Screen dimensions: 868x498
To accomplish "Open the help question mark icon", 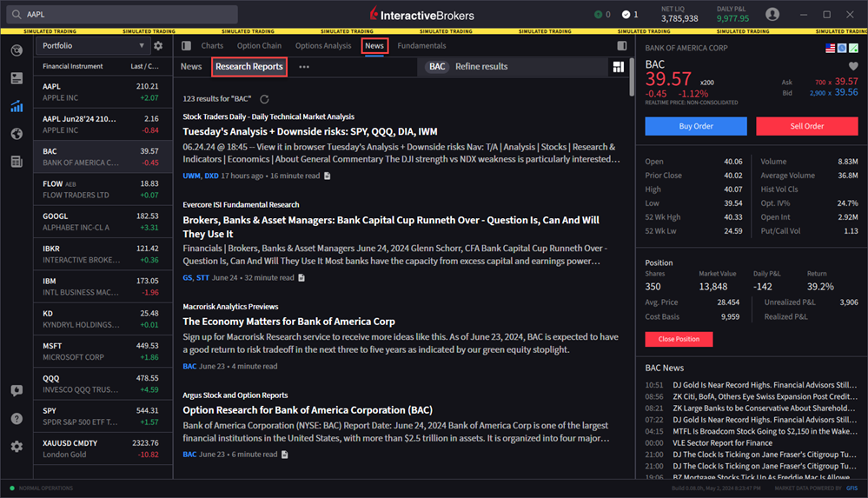I will point(17,419).
